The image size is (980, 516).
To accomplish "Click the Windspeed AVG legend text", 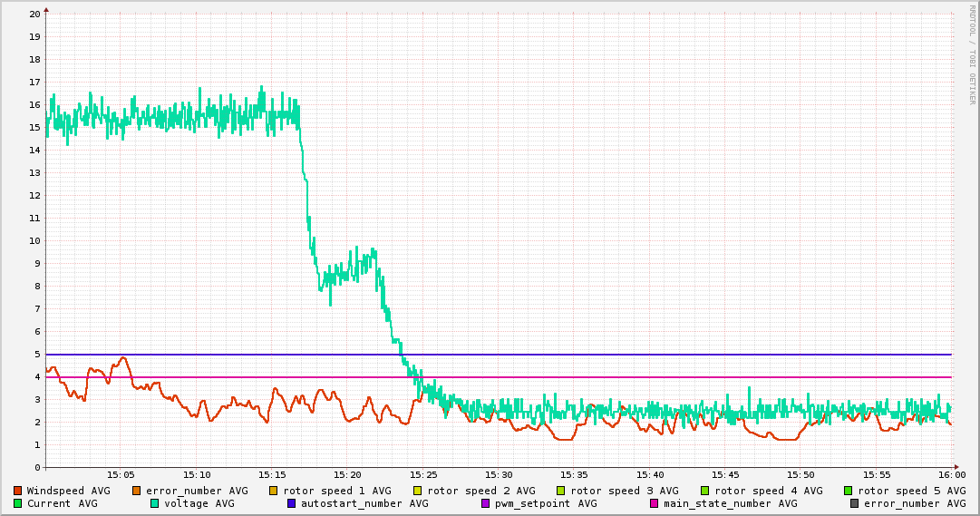I will click(x=68, y=491).
